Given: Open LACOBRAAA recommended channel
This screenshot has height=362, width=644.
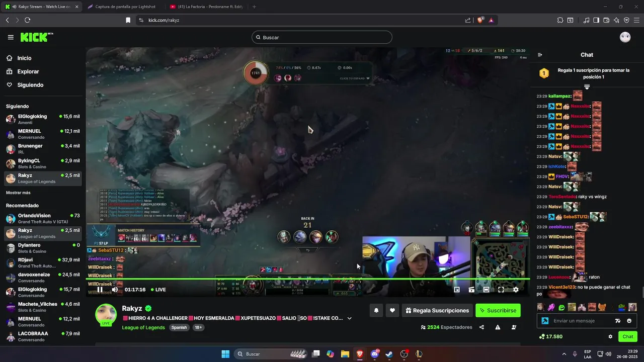Looking at the screenshot, I should tap(43, 336).
